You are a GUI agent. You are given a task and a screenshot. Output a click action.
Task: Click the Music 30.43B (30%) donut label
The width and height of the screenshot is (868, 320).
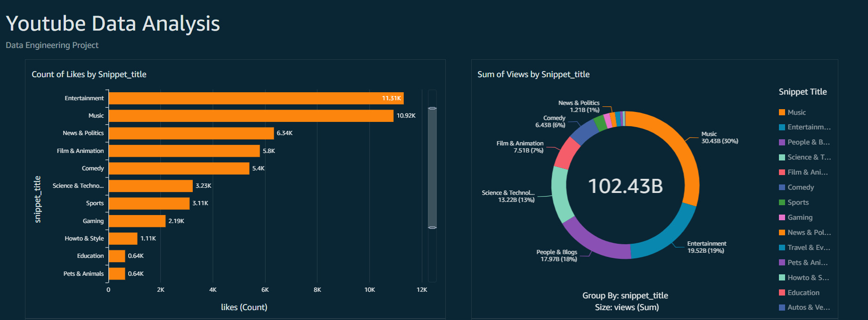point(720,138)
